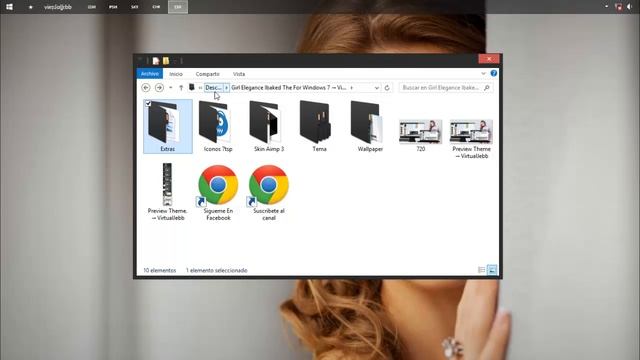Expand the ribbon with the chevron
This screenshot has height=360, width=640.
(483, 73)
